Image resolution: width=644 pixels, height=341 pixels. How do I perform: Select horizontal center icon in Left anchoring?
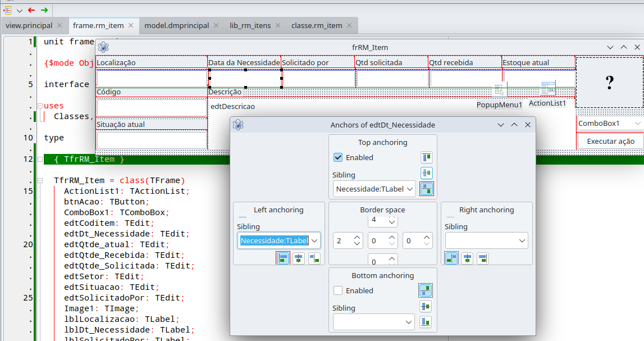298,258
